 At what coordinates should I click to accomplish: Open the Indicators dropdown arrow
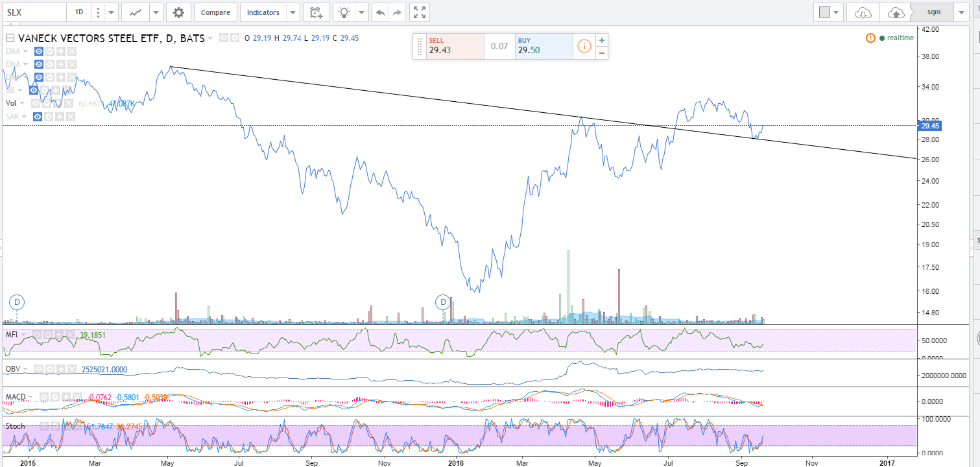(293, 12)
